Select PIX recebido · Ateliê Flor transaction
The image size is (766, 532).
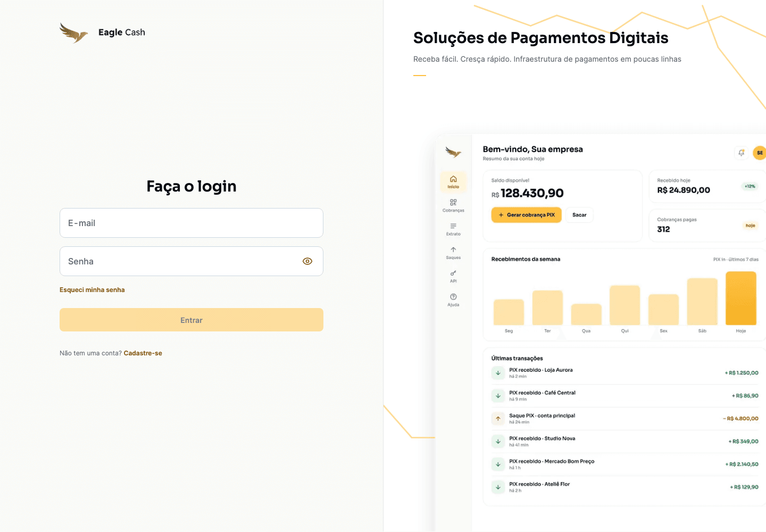(x=625, y=487)
